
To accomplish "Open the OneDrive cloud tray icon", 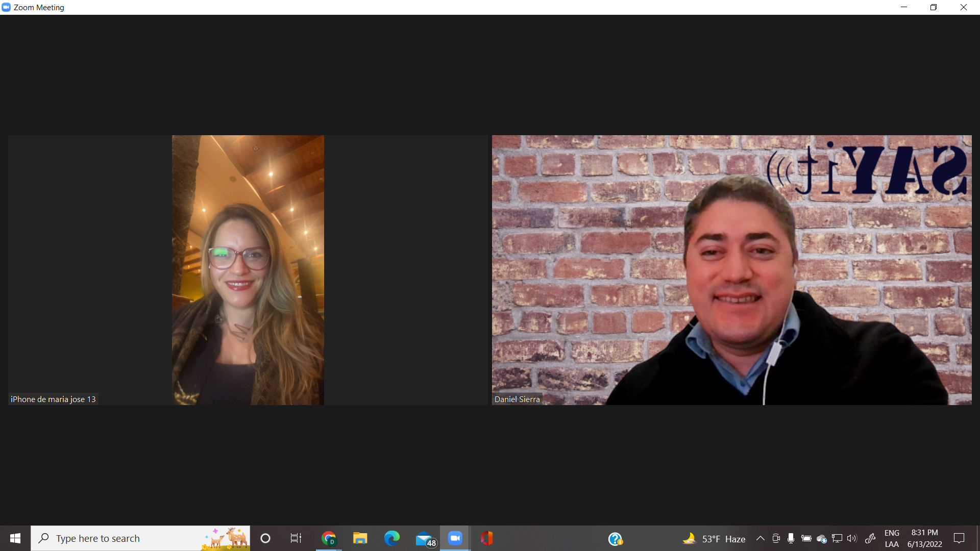I will pyautogui.click(x=822, y=539).
